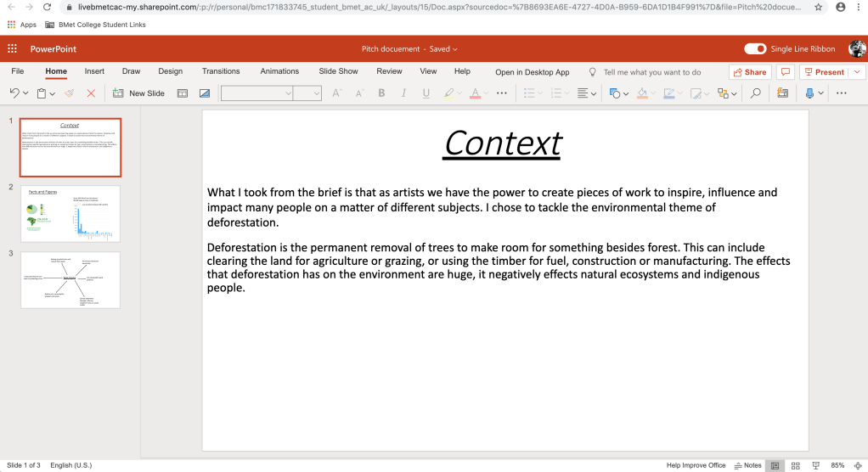Click the Format Painter icon
868x472 pixels.
point(70,93)
